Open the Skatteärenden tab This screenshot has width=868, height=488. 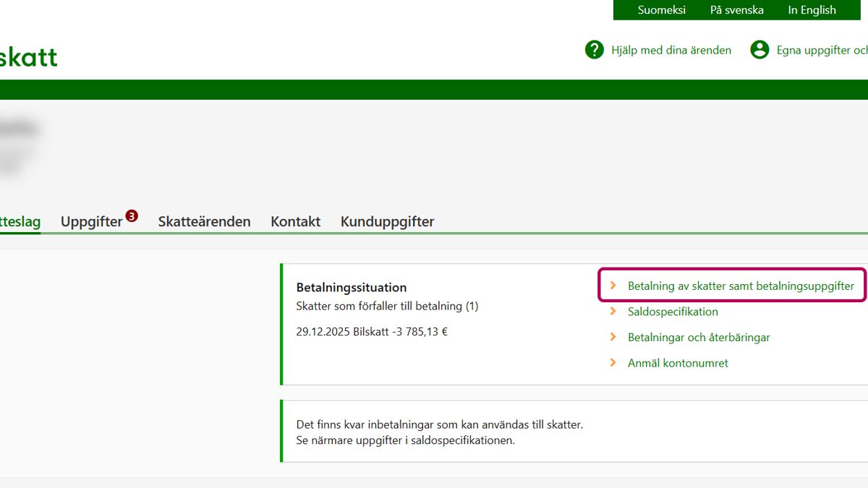click(x=204, y=222)
